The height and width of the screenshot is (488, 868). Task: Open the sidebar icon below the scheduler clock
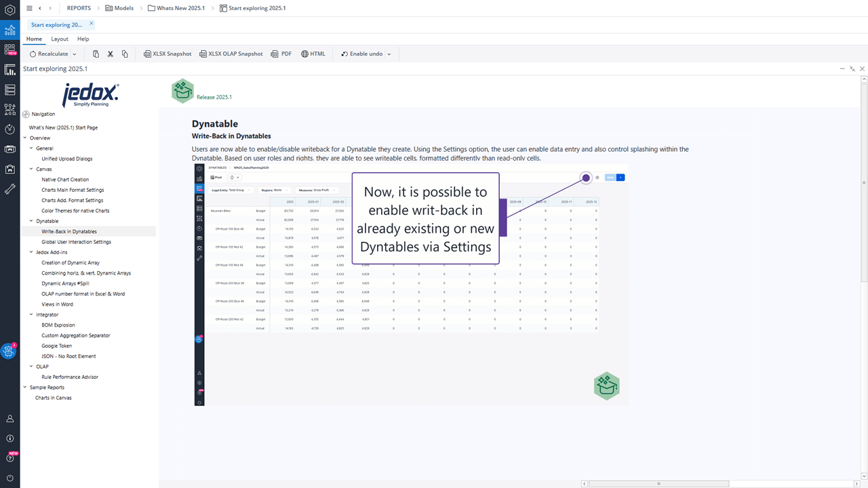point(9,148)
